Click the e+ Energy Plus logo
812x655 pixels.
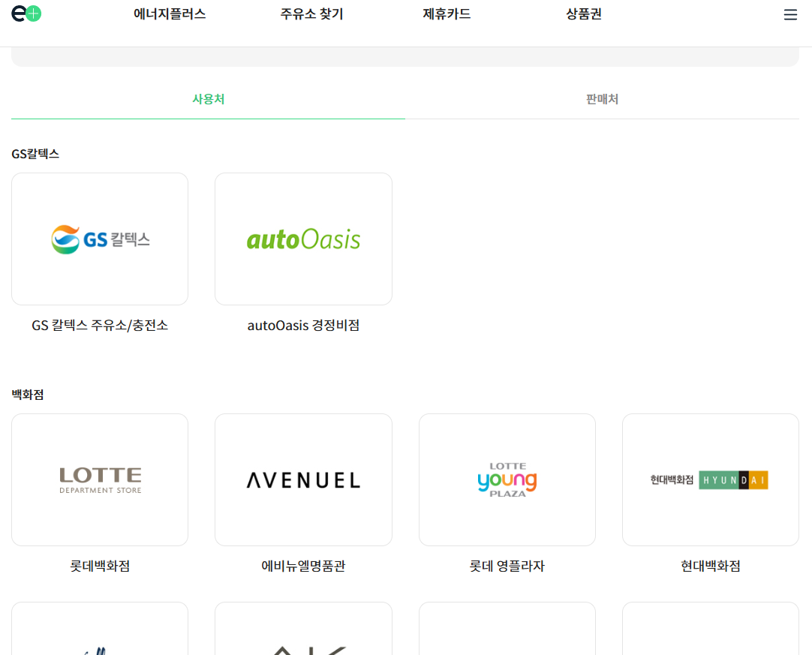tap(26, 14)
